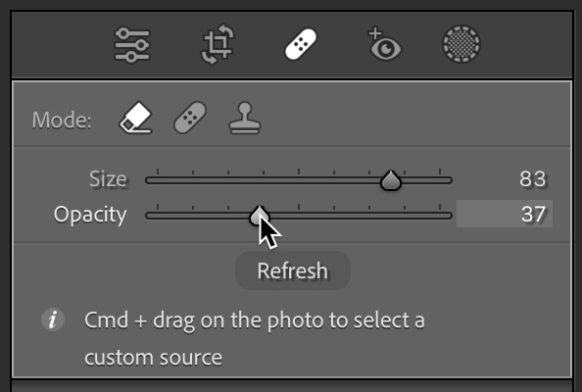This screenshot has width=582, height=392.
Task: Switch Mode to Heal bandage
Action: coord(190,118)
